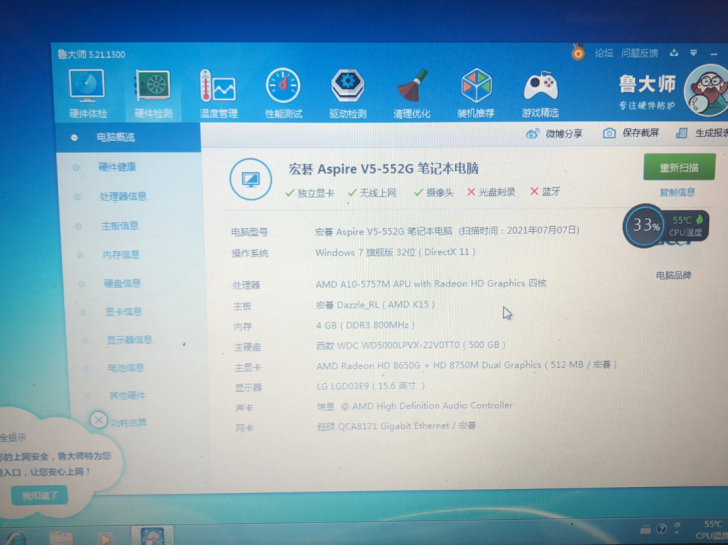The width and height of the screenshot is (728, 545).
Task: Click the QCA8171 Gigabit Ethernet text
Action: [x=396, y=426]
